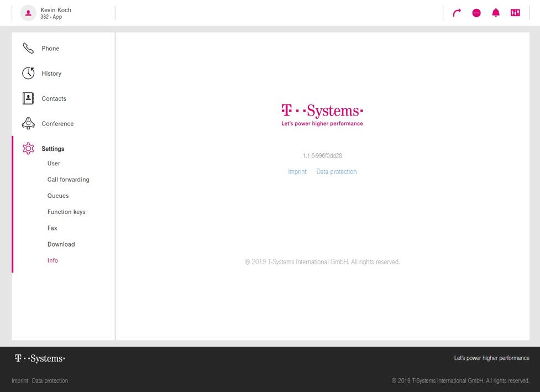Click the user avatar icon
Screen dimensions: 540x392
coord(28,13)
